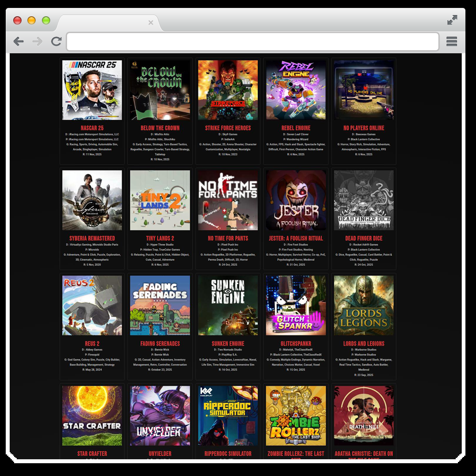Click the Syberia Remastered title link
This screenshot has width=476, height=476.
click(92, 238)
